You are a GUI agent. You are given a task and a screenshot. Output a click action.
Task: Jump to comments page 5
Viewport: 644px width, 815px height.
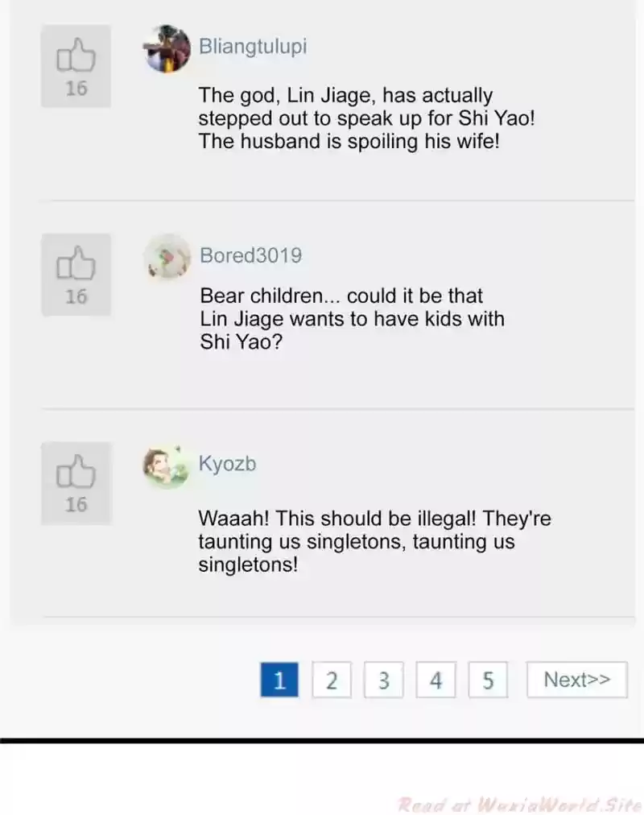coord(488,681)
